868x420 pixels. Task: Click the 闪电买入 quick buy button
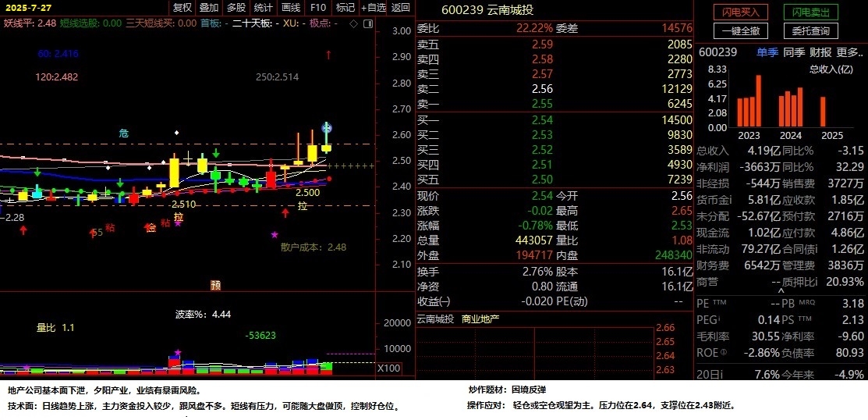click(x=741, y=12)
